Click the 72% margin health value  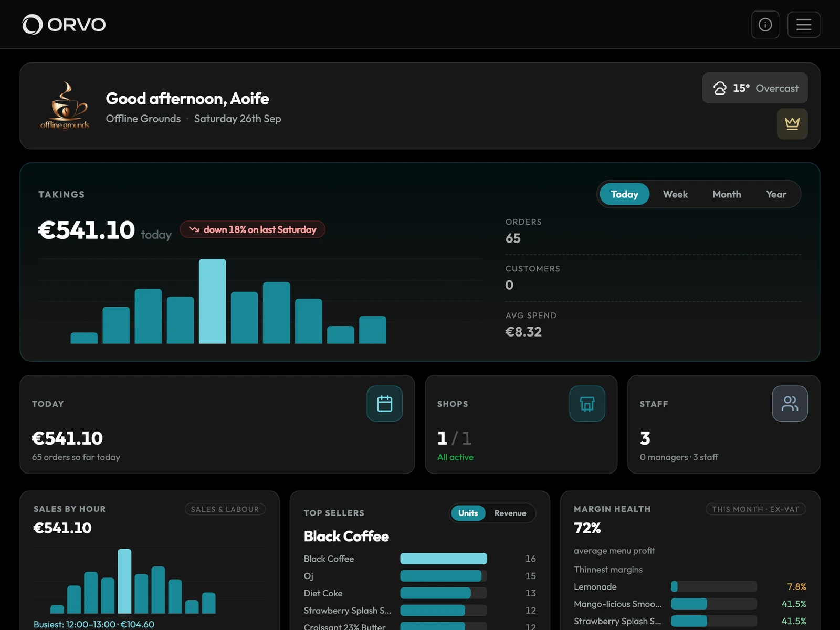[587, 528]
